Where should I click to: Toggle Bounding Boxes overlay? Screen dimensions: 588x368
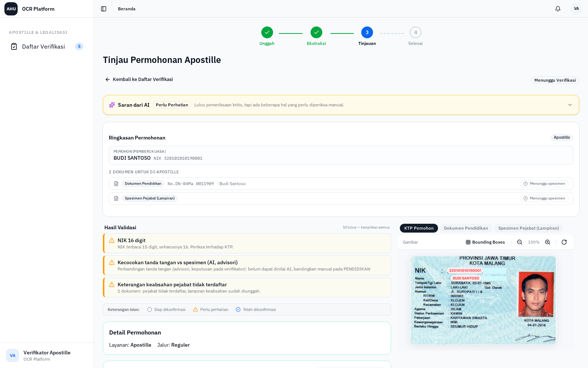pos(485,242)
